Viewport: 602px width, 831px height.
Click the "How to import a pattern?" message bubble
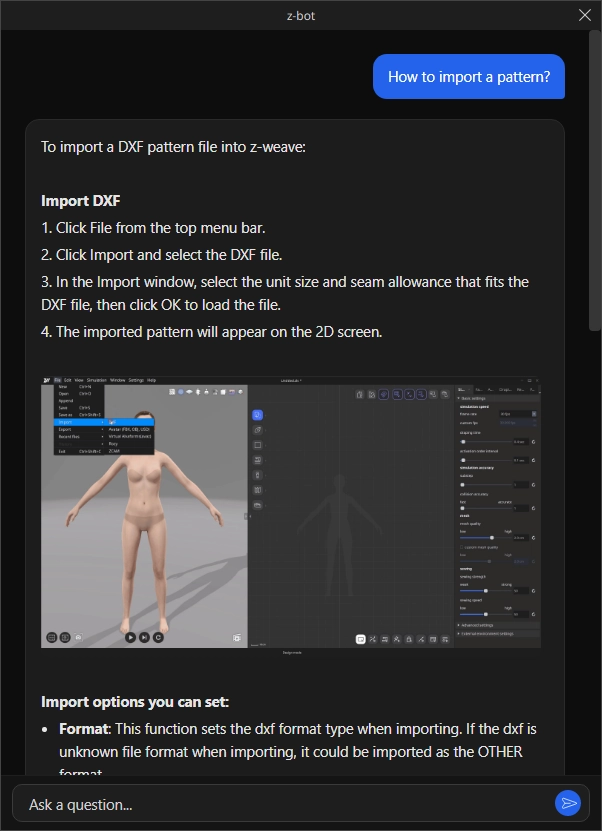click(468, 77)
